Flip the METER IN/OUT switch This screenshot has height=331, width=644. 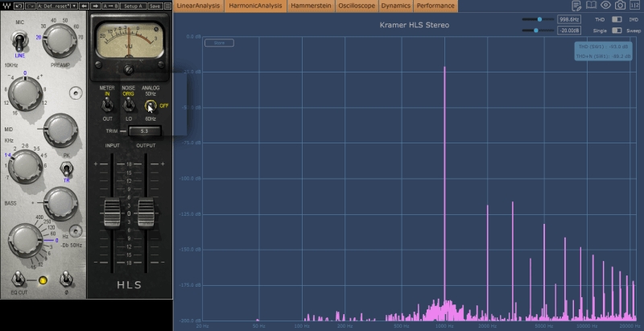point(107,106)
